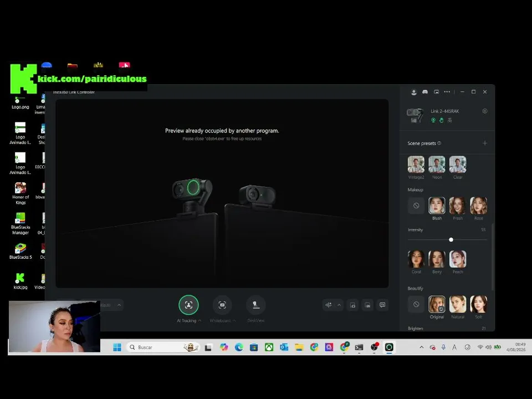Click the microphone tray icon
Screen dimensions: 532x399
(443, 347)
